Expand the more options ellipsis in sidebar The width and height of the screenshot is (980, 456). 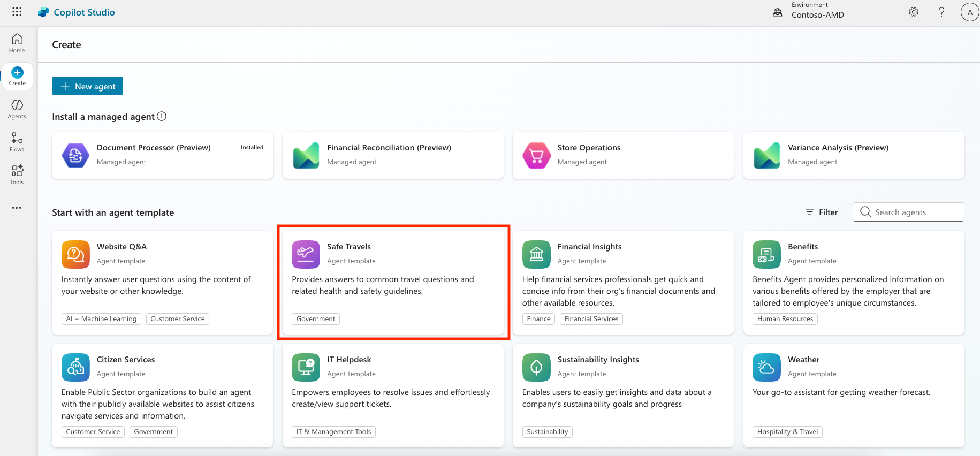17,208
